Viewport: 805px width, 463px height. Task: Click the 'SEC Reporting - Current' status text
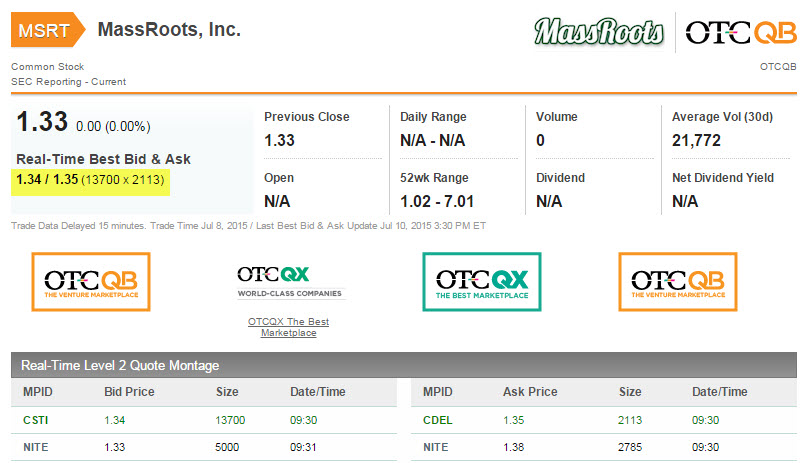(68, 81)
